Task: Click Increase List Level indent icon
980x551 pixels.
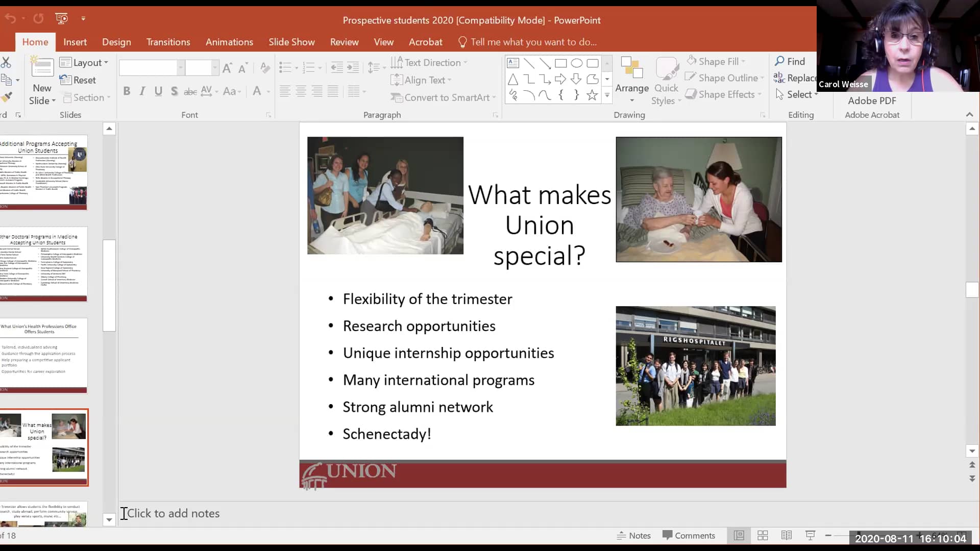Action: [353, 67]
